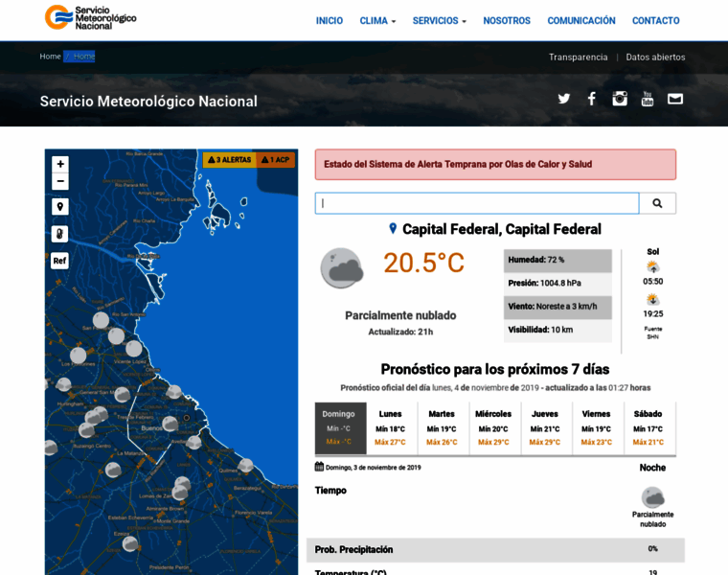The width and height of the screenshot is (728, 575).
Task: Expand the SERVICIOS dropdown menu
Action: click(440, 21)
